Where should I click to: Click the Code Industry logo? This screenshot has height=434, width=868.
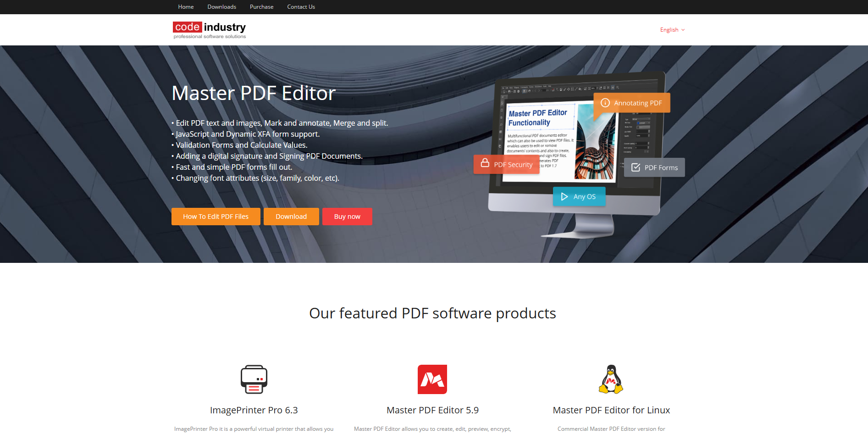pyautogui.click(x=210, y=30)
